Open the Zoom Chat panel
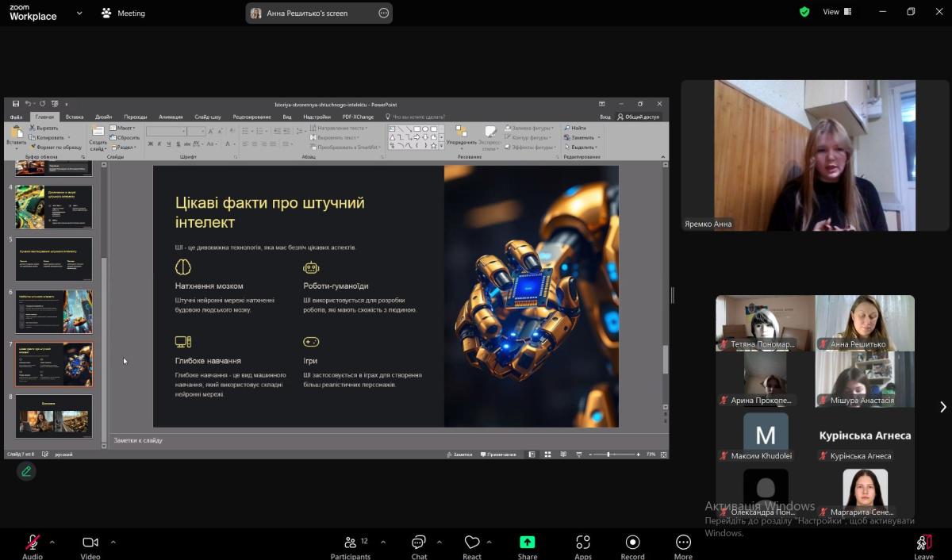The width and height of the screenshot is (952, 560). (419, 544)
